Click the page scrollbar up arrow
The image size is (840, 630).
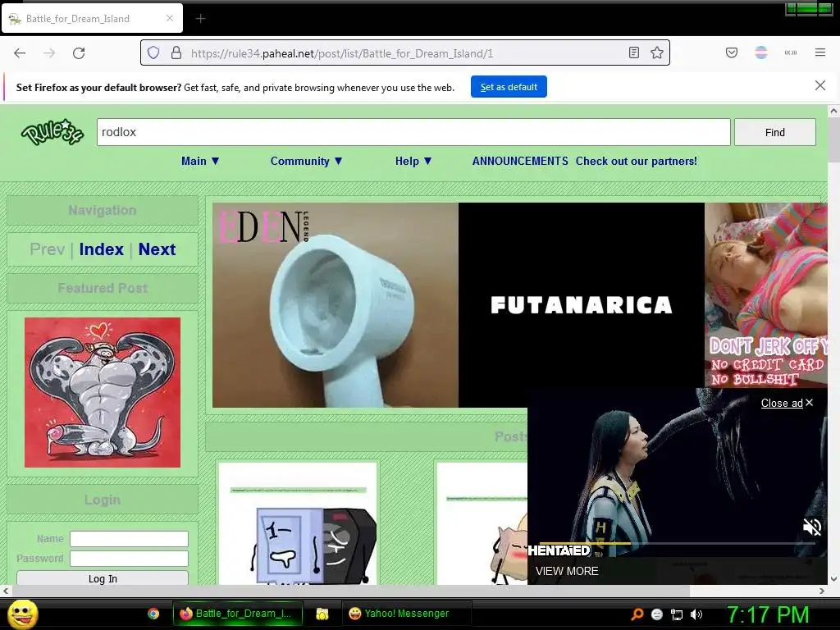(833, 111)
